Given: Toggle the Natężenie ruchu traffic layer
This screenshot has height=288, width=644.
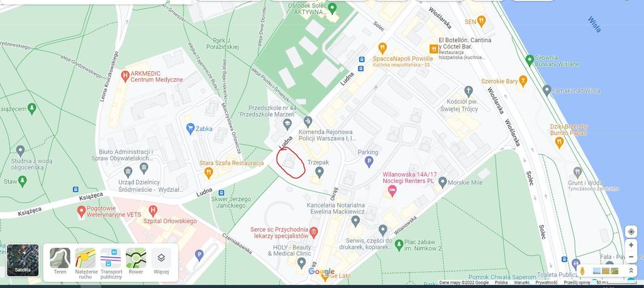Looking at the screenshot, I should pyautogui.click(x=86, y=263).
